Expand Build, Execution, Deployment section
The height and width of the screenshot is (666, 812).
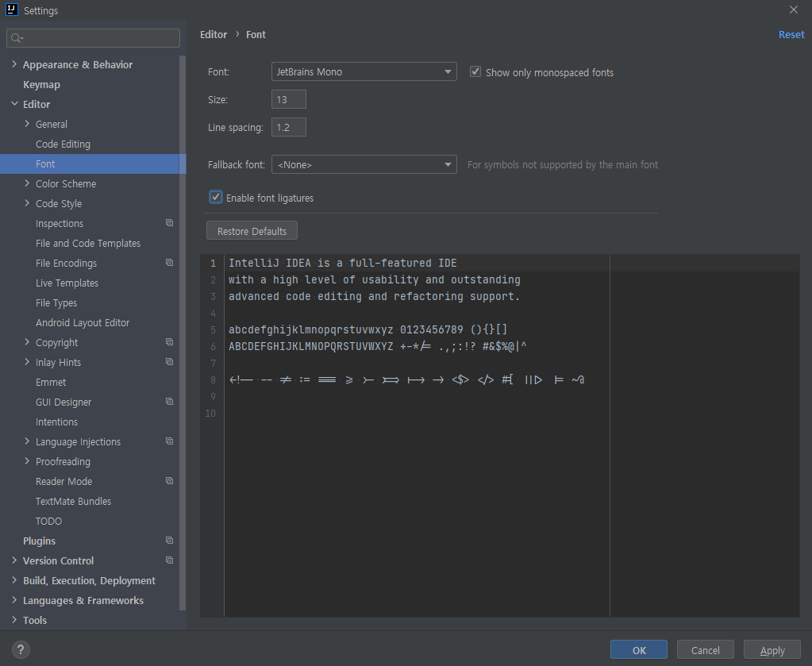(x=14, y=580)
